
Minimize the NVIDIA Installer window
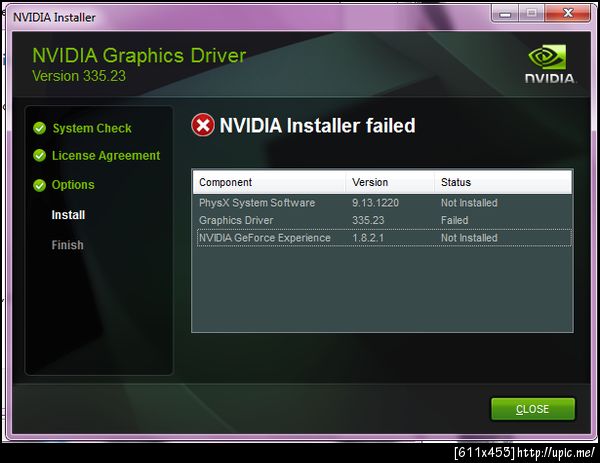(505, 14)
